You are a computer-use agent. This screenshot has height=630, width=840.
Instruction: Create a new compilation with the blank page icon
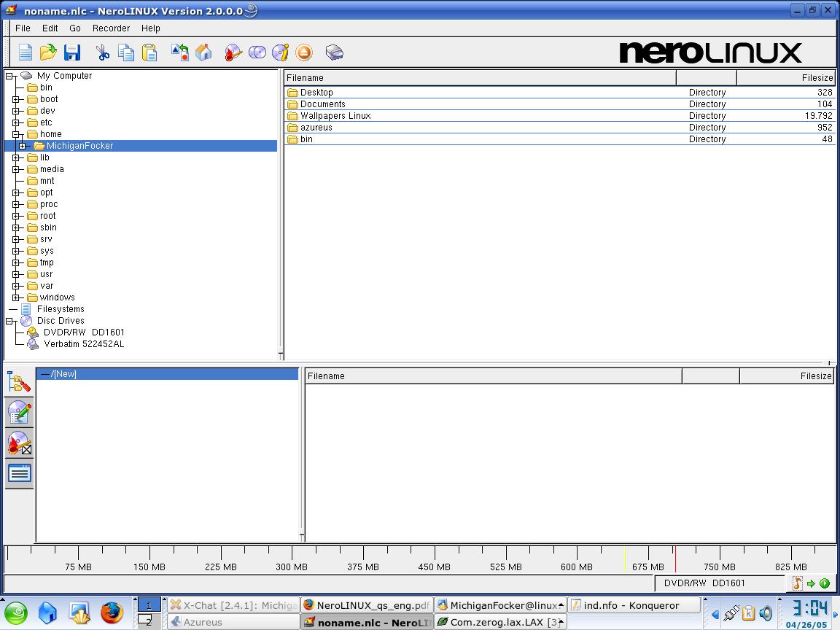26,52
